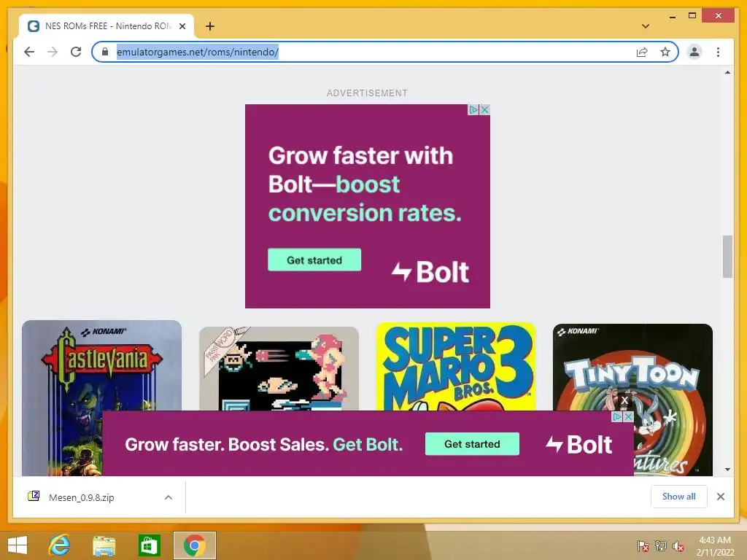Screen dimensions: 747x560
Task: Close the large Bolt ad with X
Action: [485, 109]
